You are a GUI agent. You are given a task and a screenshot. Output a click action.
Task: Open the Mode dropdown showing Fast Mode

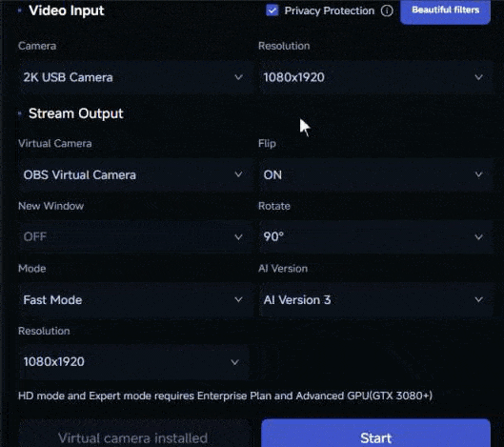[x=135, y=299]
